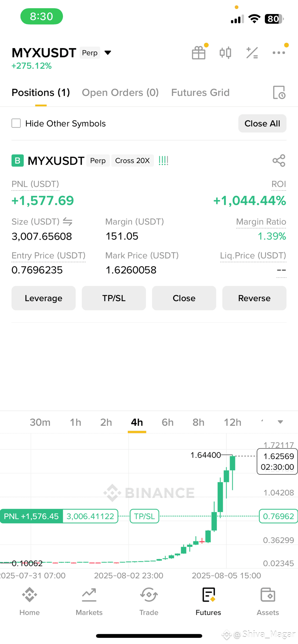Tap the Liq.Price (USDT) label

point(253,256)
